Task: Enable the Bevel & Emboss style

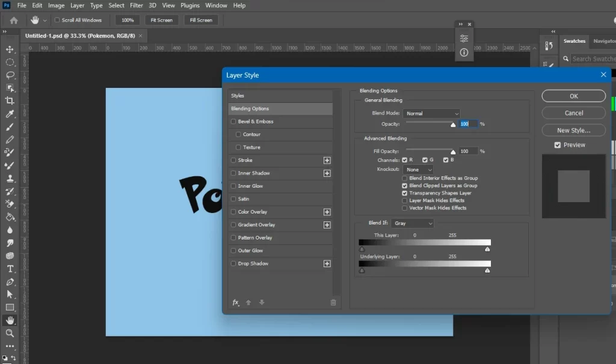Action: pyautogui.click(x=233, y=121)
